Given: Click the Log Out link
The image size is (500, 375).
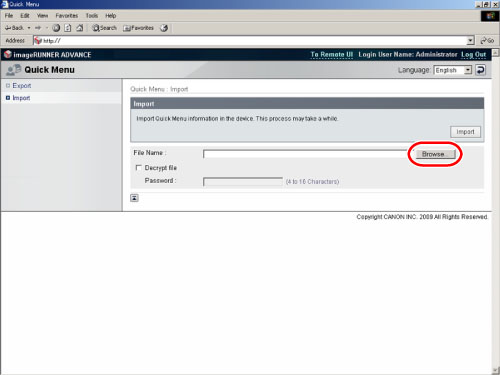Looking at the screenshot, I should [473, 54].
